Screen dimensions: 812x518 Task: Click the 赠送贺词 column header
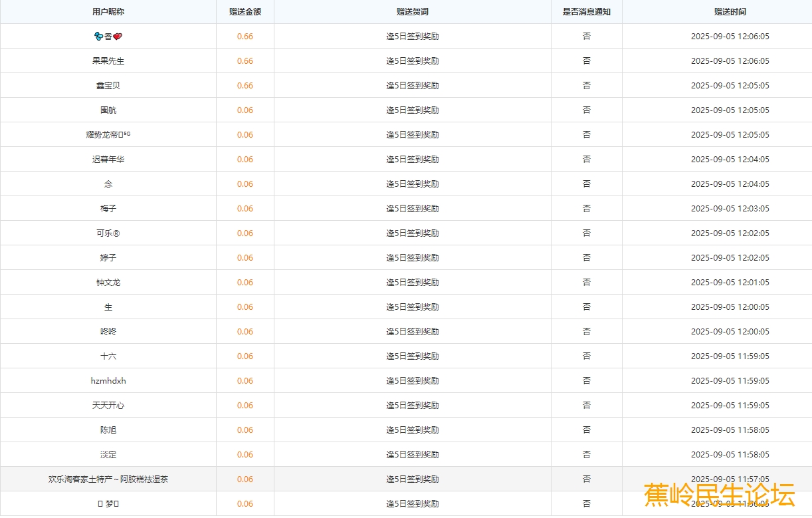tap(412, 12)
